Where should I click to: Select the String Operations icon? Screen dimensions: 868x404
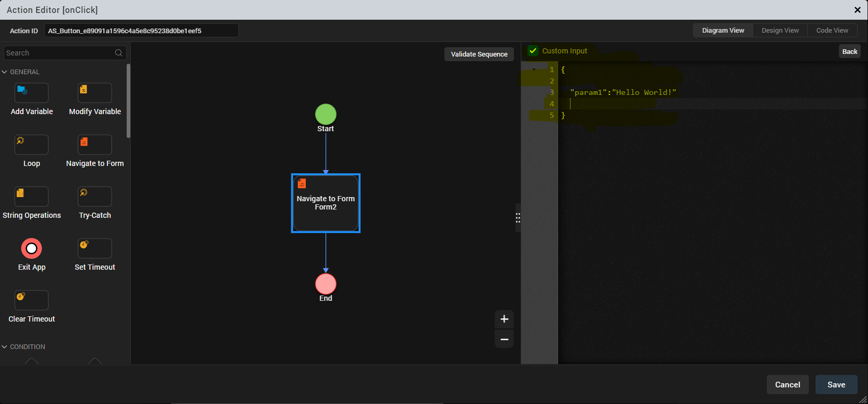[32, 197]
